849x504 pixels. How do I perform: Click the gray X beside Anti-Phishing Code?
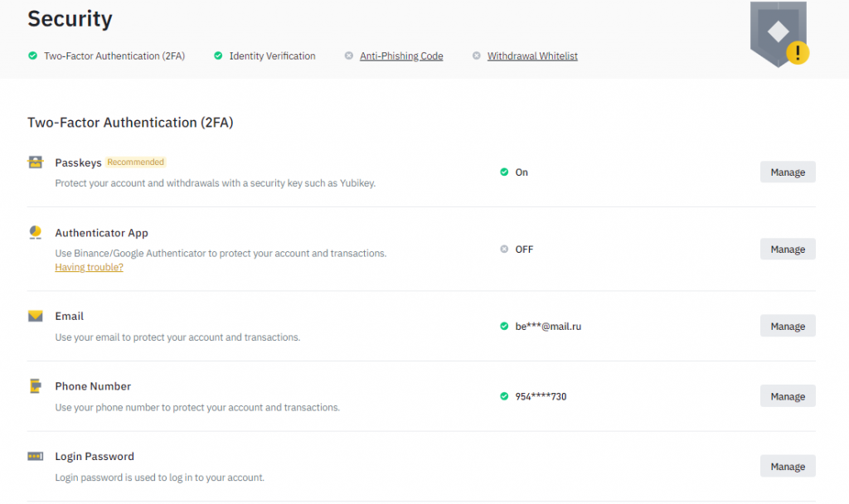(349, 56)
